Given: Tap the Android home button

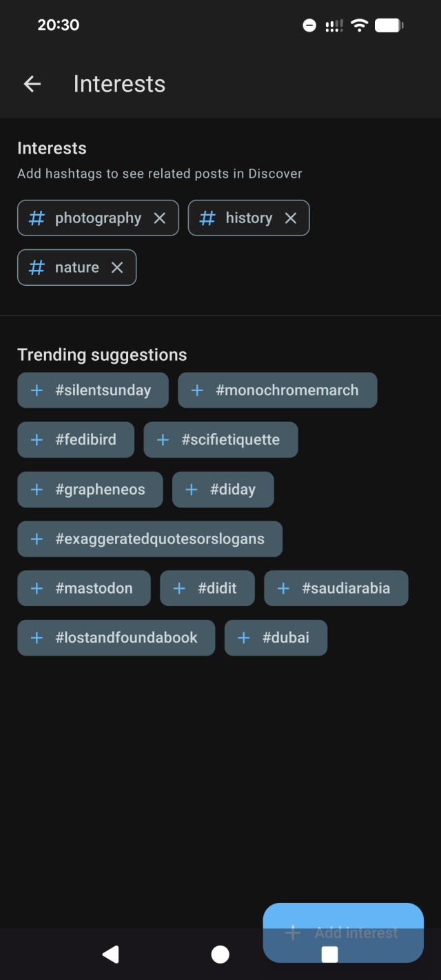Looking at the screenshot, I should [x=220, y=955].
